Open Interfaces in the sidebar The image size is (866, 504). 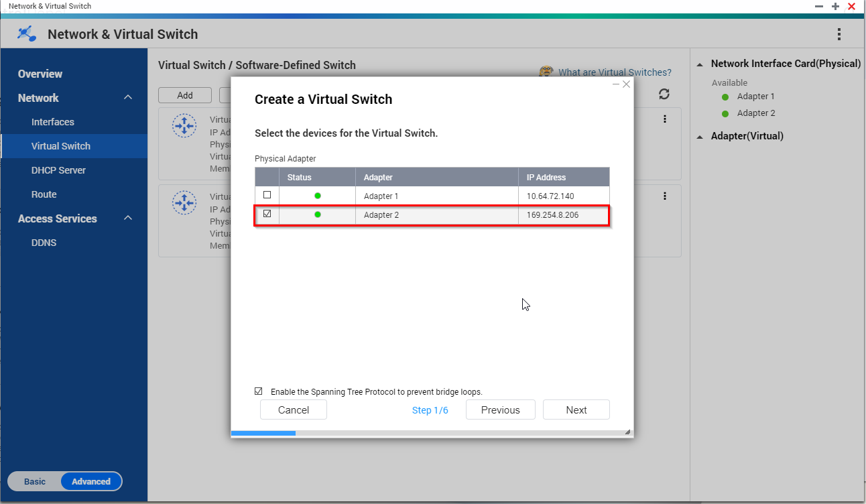(52, 122)
